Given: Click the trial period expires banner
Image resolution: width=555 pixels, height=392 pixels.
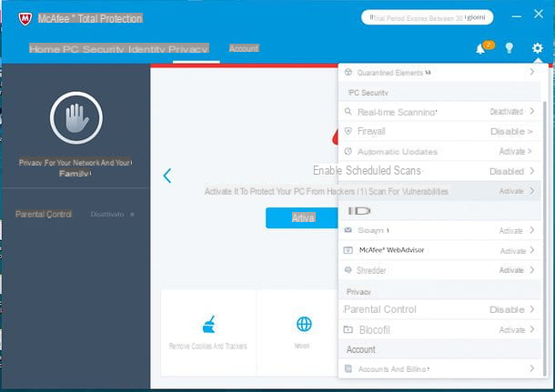Looking at the screenshot, I should pyautogui.click(x=428, y=17).
